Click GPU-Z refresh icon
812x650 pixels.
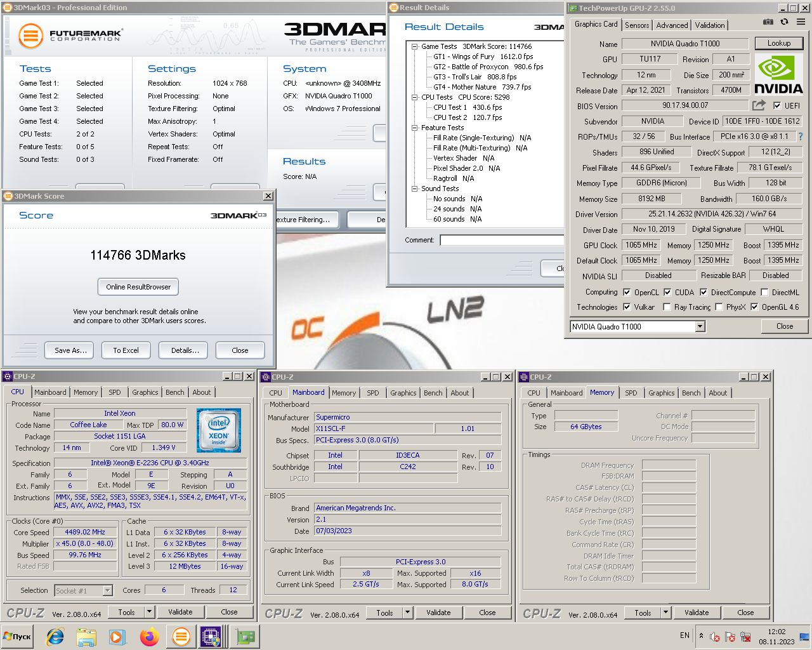point(784,22)
